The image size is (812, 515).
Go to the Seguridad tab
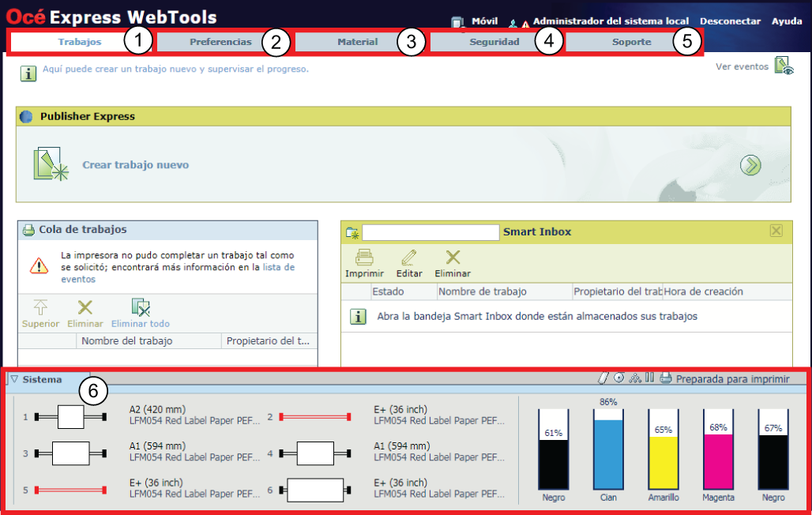[494, 42]
